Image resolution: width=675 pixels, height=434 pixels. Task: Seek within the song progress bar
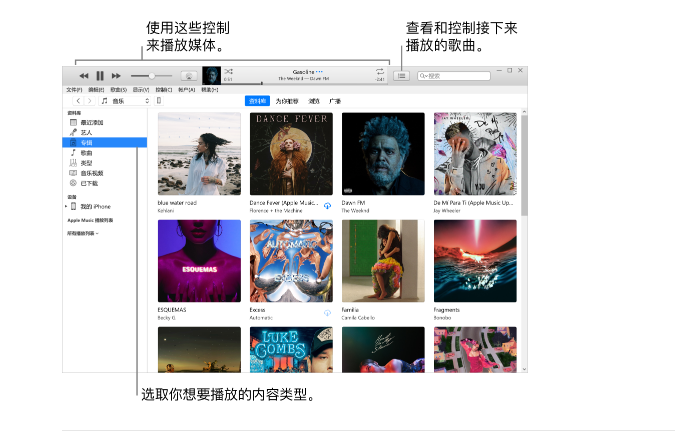coord(306,83)
